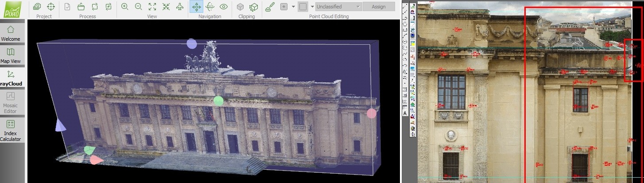Open the Welcome view in sidebar

tap(11, 33)
